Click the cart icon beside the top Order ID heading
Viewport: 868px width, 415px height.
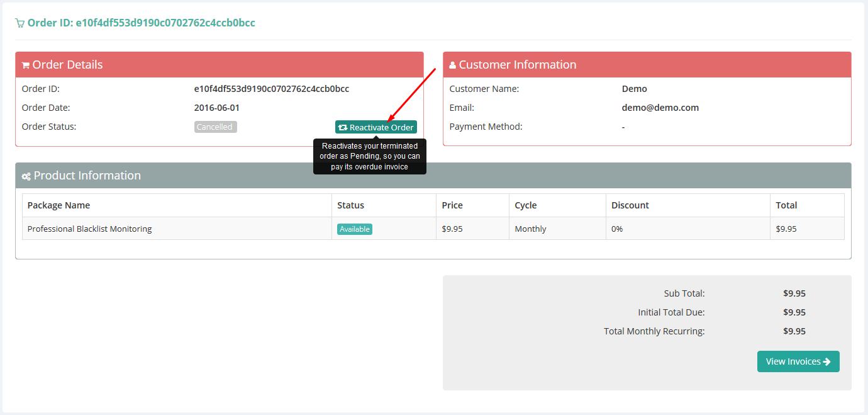click(20, 23)
